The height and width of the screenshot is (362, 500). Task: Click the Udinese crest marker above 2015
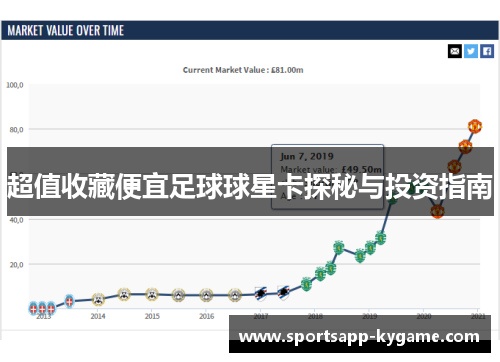152,294
